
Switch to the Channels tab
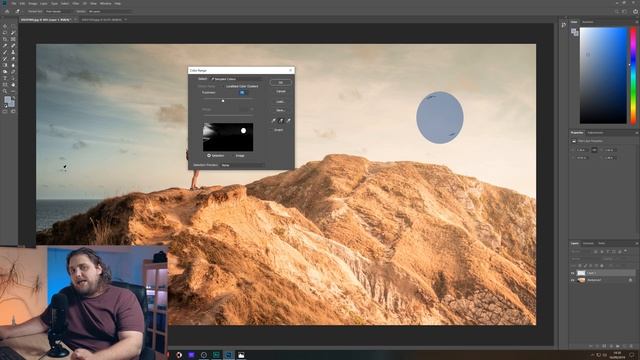(x=588, y=243)
